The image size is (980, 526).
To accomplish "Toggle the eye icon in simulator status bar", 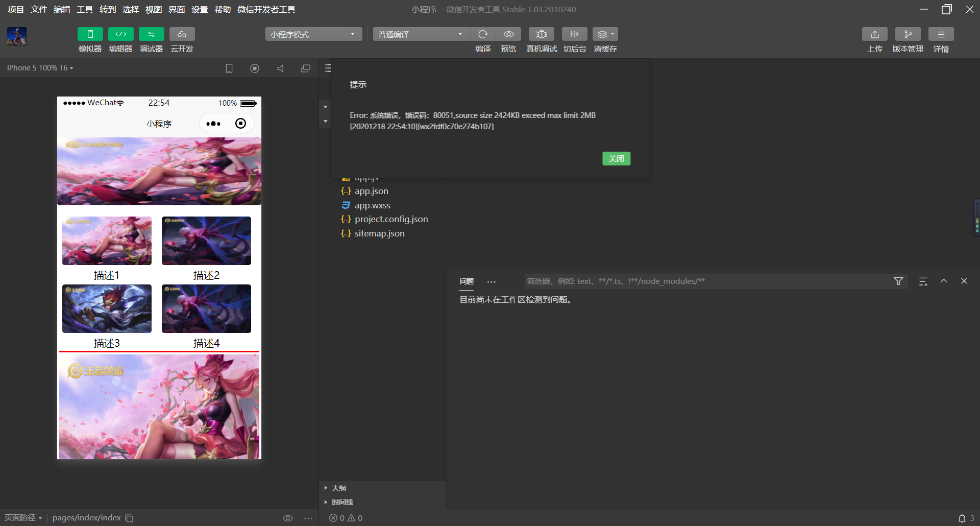I will [288, 518].
